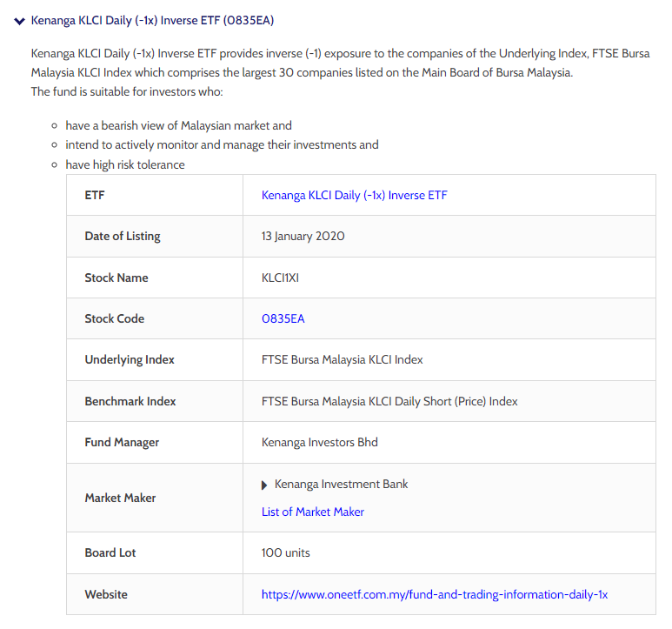Click the Website row label
The image size is (672, 629).
[105, 594]
